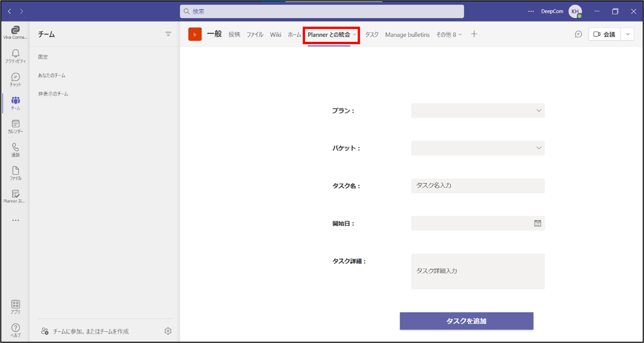Show more apps ellipsis in sidebar
Viewport: 644px width, 343px height.
click(15, 220)
